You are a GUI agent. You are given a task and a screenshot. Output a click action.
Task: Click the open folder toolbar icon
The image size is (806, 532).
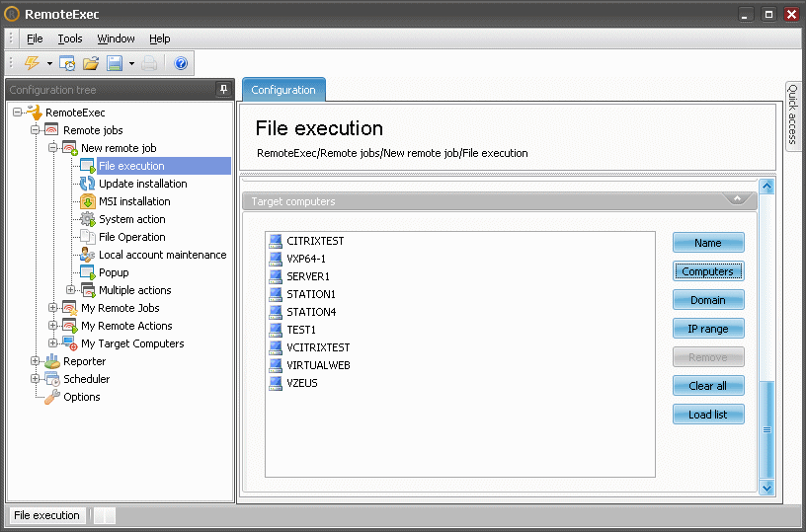point(91,63)
